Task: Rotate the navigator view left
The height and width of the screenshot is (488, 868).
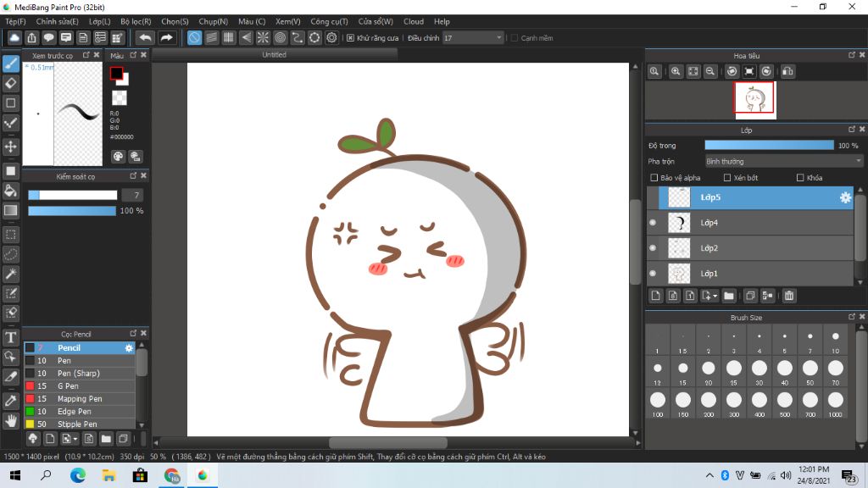Action: tap(732, 71)
